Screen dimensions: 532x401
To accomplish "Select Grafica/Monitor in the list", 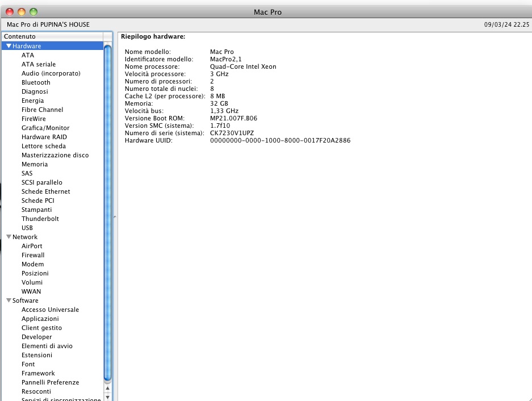I will [45, 128].
